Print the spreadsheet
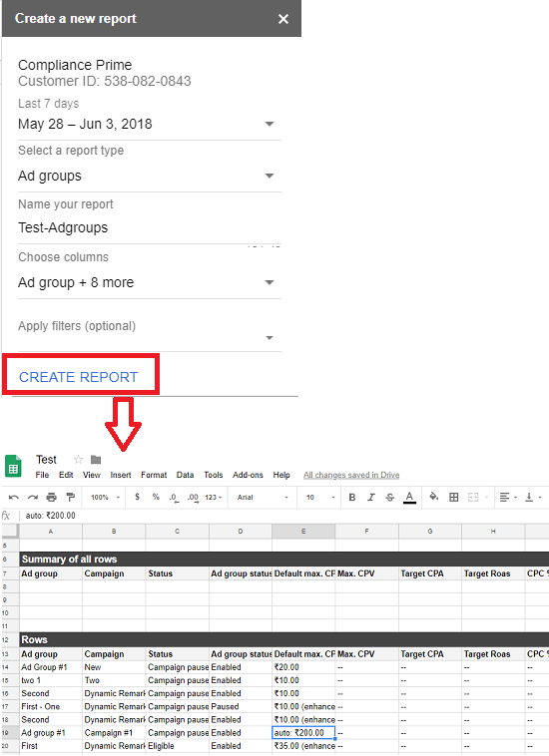The width and height of the screenshot is (549, 756). point(52,497)
